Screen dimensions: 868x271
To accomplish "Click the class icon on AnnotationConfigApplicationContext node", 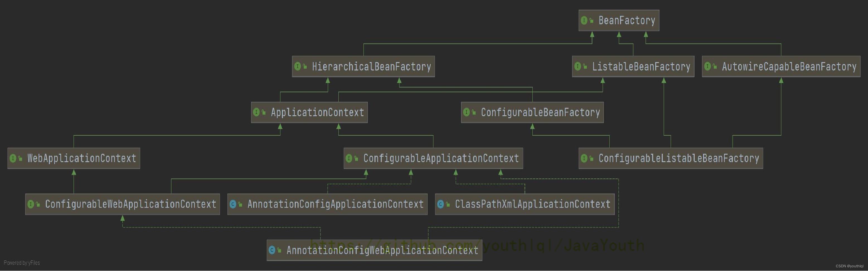I will pyautogui.click(x=233, y=204).
